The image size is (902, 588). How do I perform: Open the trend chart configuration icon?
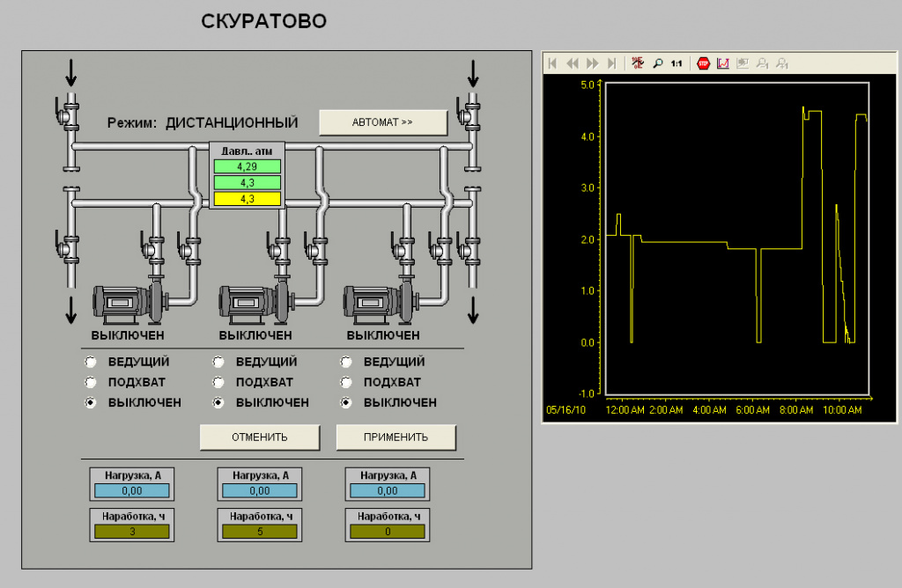coord(723,63)
